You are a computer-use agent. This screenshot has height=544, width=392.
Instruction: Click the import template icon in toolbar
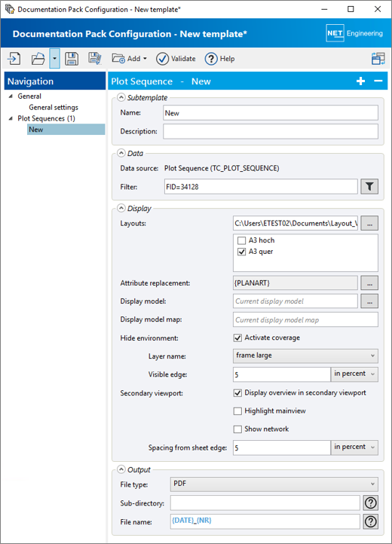point(14,59)
